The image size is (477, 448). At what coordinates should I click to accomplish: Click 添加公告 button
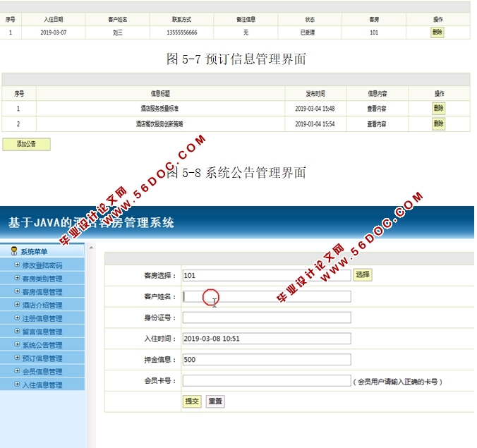(27, 144)
